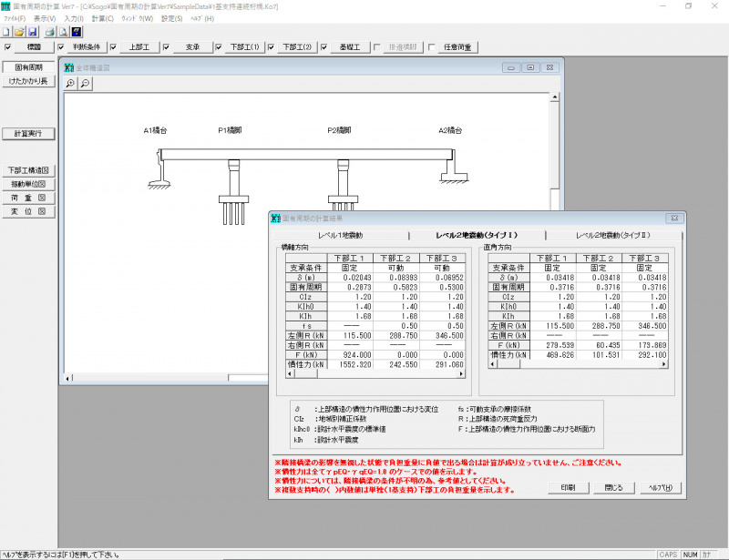The height and width of the screenshot is (560, 729).
Task: Click the dark calculator toolbar icon
Action: (x=77, y=32)
